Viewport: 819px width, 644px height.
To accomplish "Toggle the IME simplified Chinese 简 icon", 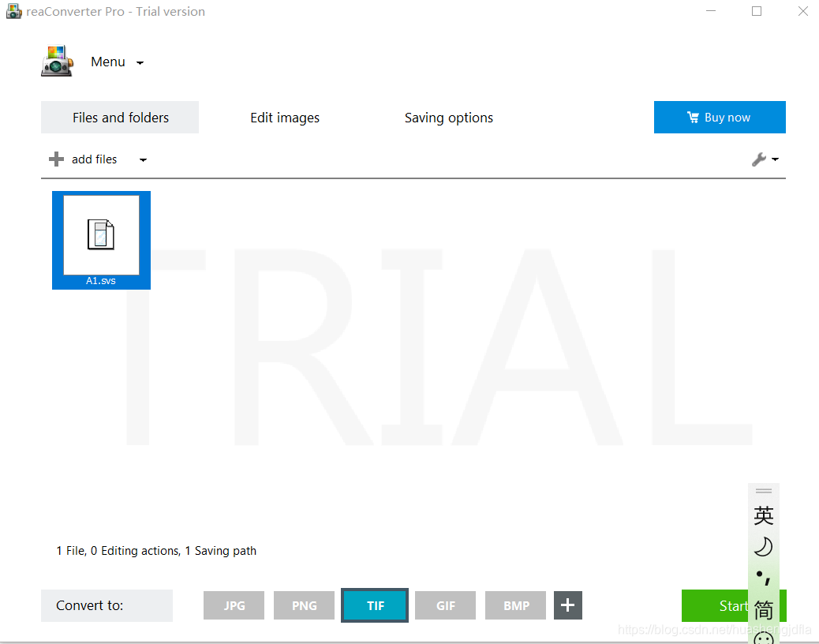I will tap(764, 609).
